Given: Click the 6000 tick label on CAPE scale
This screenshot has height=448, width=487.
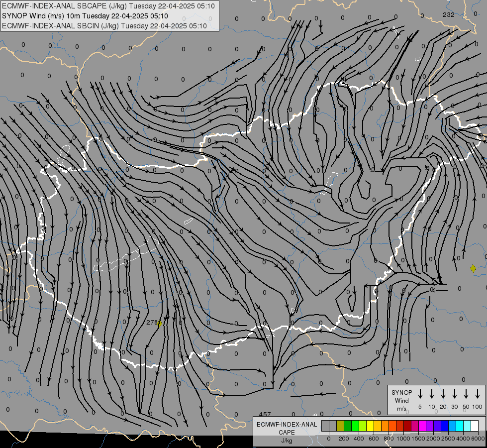Looking at the screenshot, I should [478, 439].
